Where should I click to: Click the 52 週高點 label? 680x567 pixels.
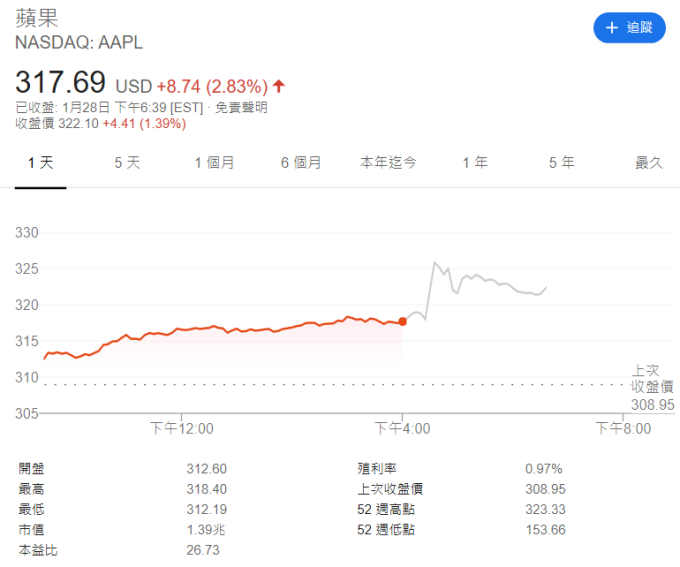386,509
